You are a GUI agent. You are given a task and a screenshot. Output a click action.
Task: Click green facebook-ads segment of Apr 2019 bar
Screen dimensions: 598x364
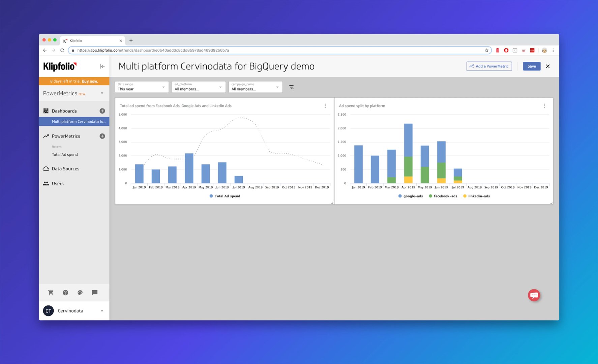(x=408, y=166)
